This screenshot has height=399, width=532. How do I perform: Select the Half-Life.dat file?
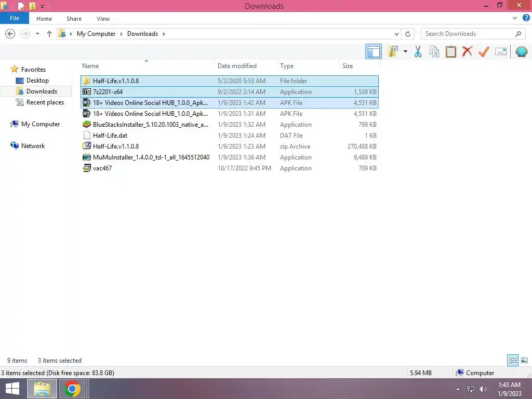pos(229,136)
